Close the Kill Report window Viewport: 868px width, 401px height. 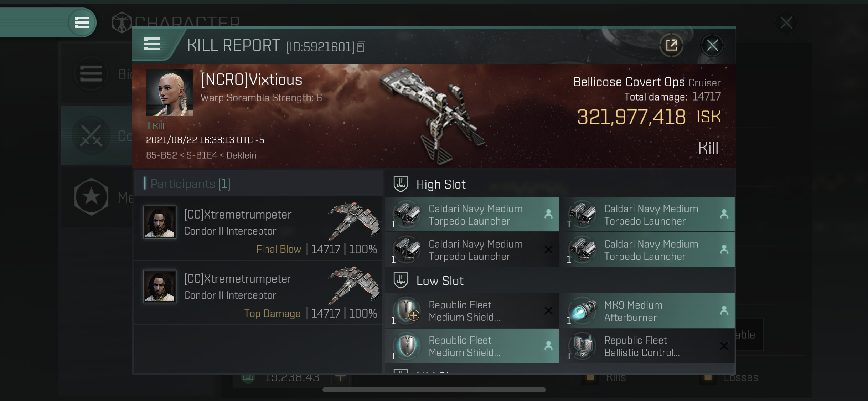click(x=712, y=45)
